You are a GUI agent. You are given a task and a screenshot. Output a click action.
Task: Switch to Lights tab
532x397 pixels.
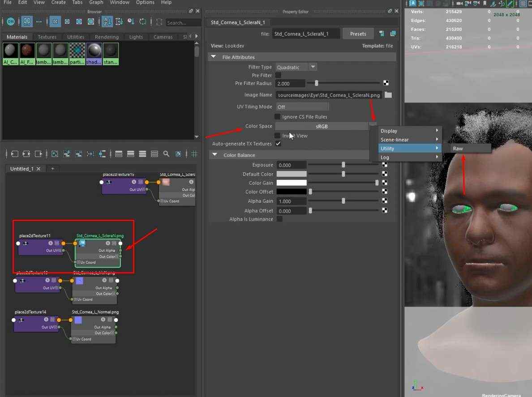tap(136, 37)
